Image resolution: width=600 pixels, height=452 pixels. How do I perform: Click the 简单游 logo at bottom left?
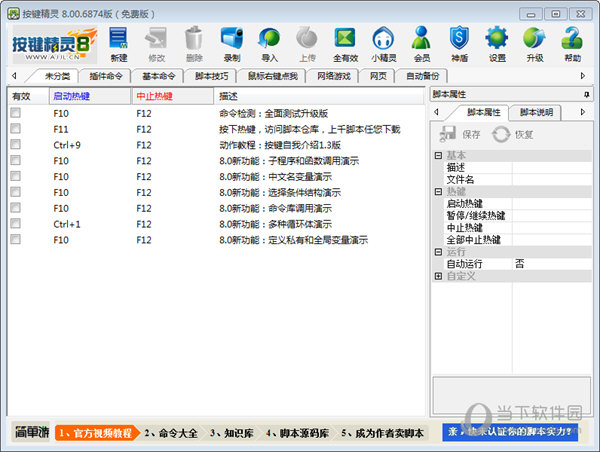[32, 432]
